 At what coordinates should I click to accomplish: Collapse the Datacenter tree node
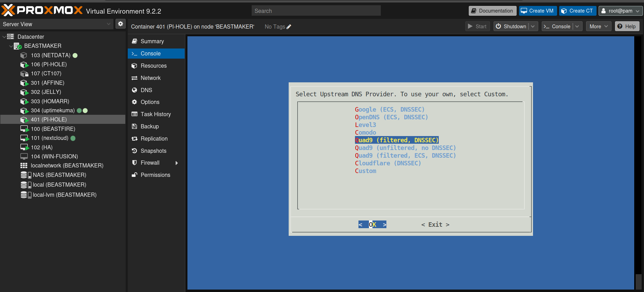tap(4, 37)
